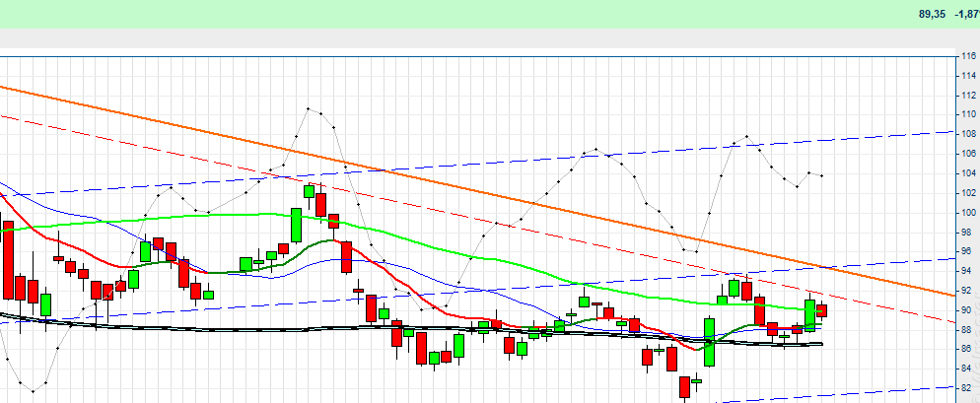Click the 82 price axis label
This screenshot has height=403, width=980.
coord(967,388)
